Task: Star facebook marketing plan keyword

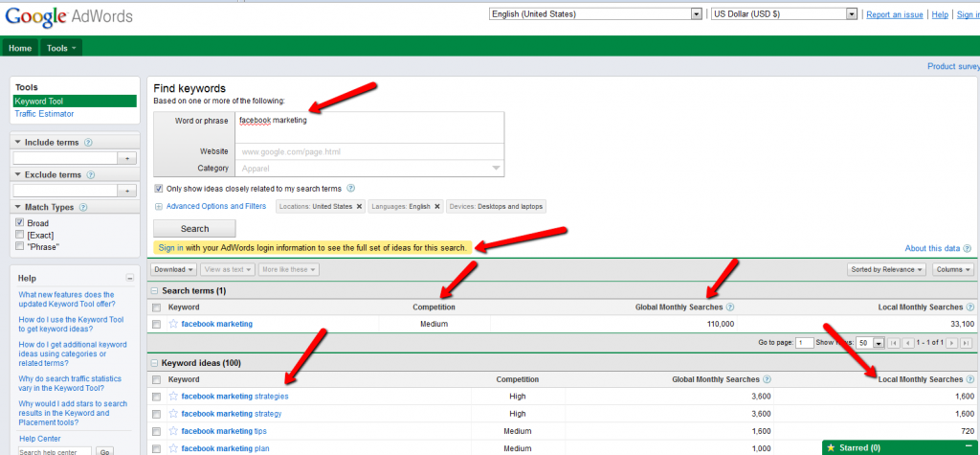Action: [173, 448]
